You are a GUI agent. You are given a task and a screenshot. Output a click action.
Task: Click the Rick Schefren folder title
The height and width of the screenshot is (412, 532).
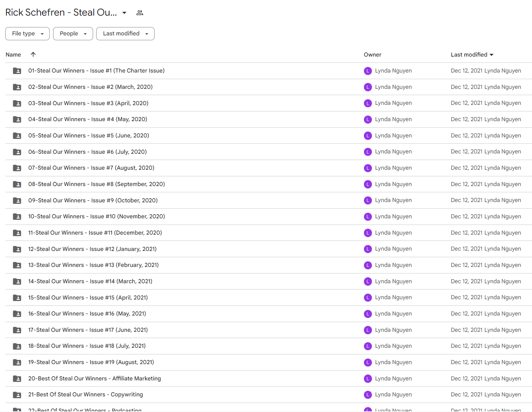click(x=61, y=12)
